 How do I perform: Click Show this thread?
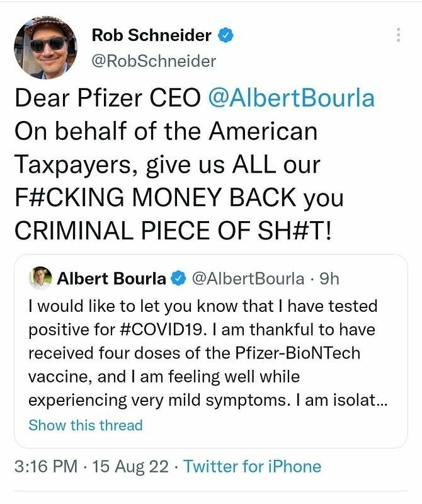pos(86,425)
